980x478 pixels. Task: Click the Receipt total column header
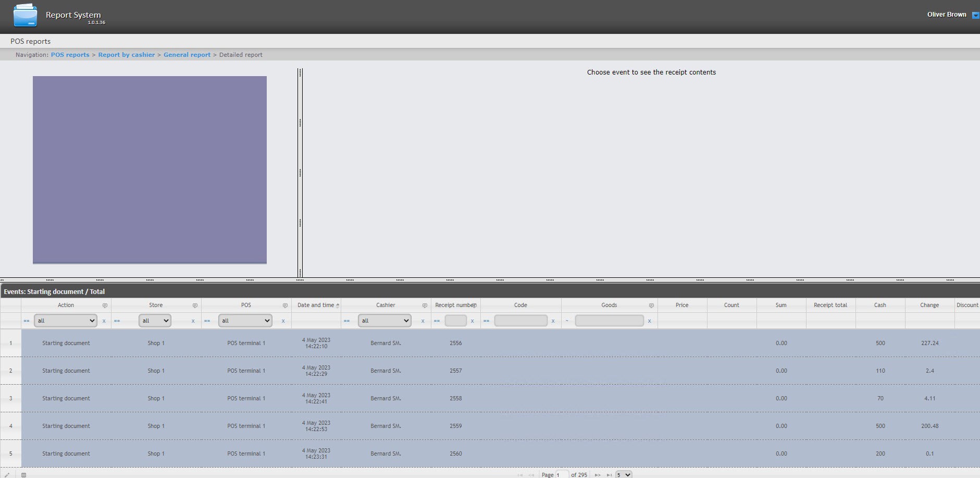[830, 305]
